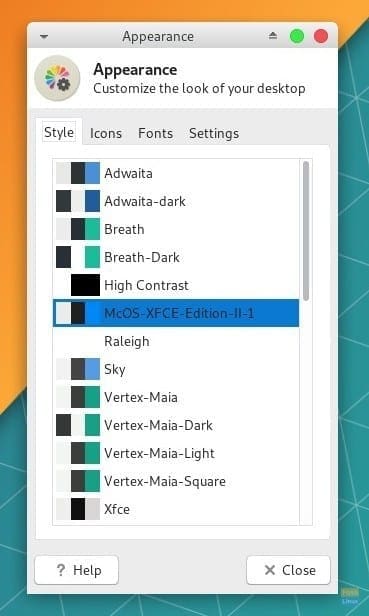Choose the Xfce theme
Screen dimensions: 369x616
point(176,509)
